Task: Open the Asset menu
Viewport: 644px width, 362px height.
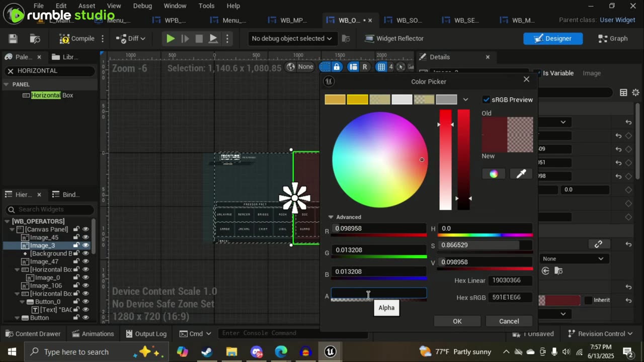Action: click(87, 6)
